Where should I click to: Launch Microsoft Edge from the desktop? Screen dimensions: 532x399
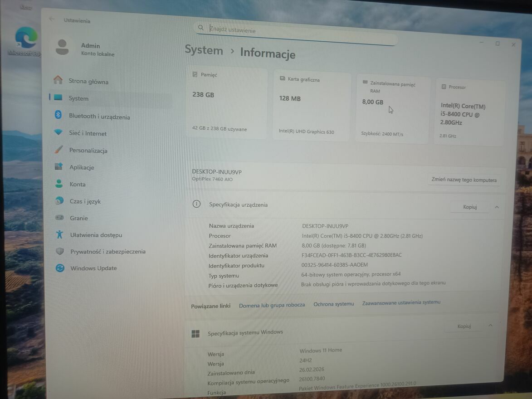click(26, 39)
